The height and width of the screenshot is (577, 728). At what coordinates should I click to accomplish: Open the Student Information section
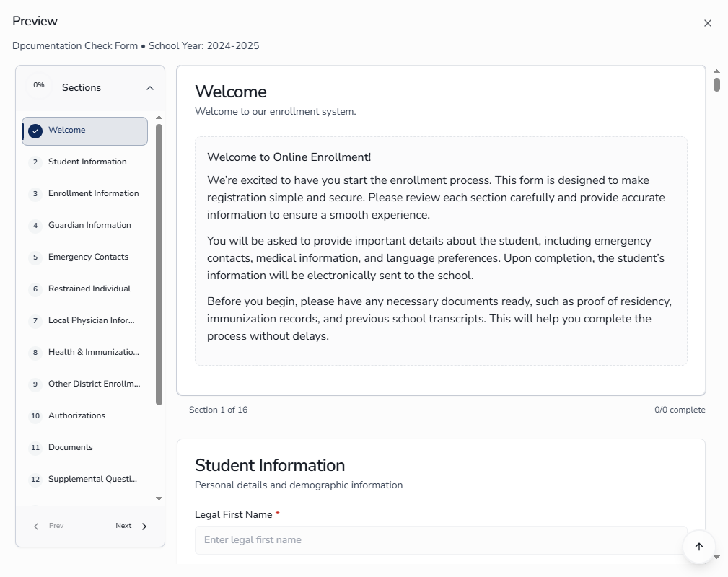(x=85, y=162)
